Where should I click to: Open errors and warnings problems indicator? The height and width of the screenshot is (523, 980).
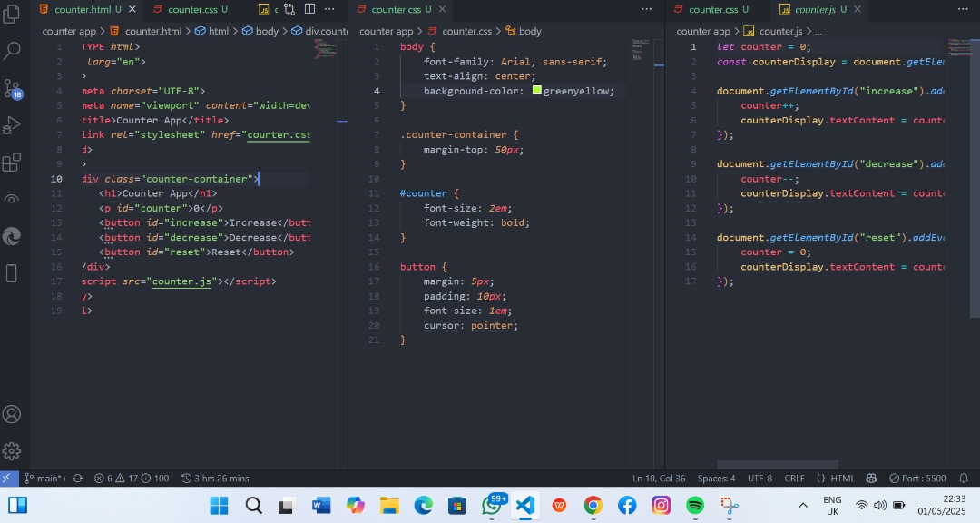(132, 478)
